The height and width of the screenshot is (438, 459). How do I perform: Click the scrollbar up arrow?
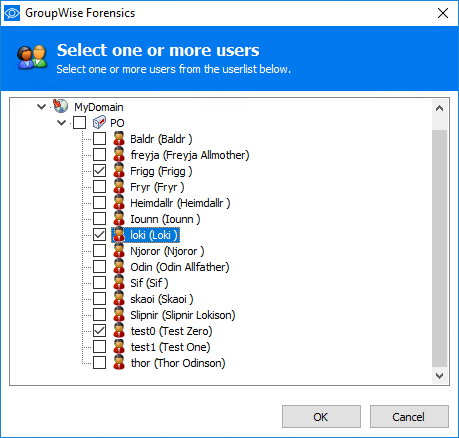[439, 108]
